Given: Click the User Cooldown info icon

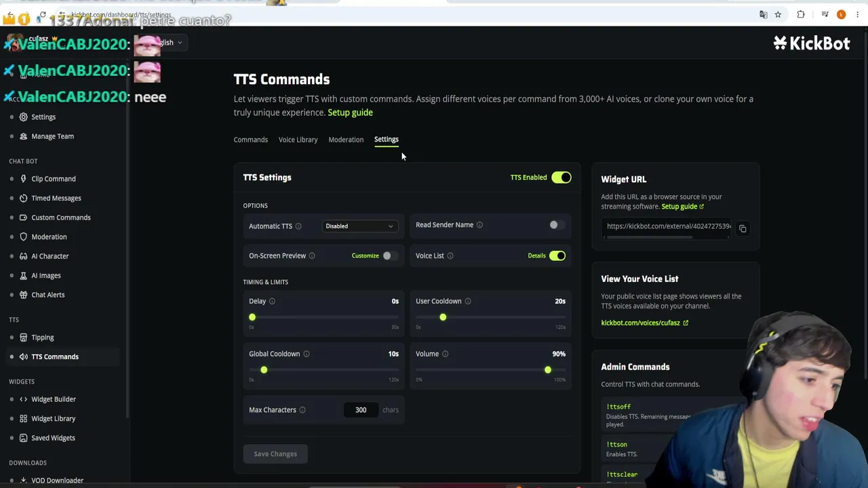Looking at the screenshot, I should [468, 301].
